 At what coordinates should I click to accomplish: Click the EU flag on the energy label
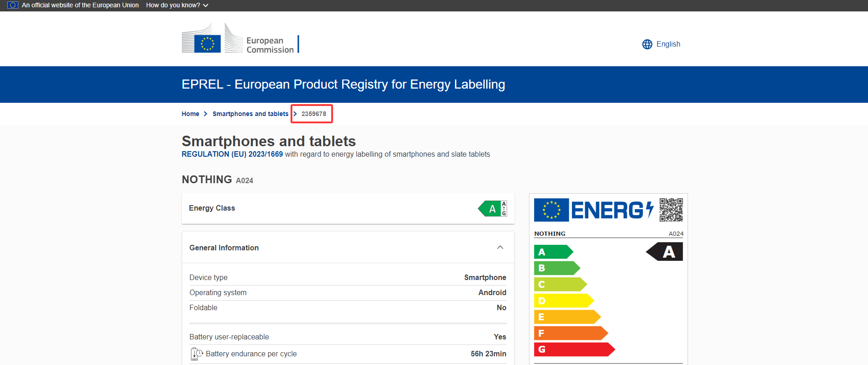tap(551, 210)
